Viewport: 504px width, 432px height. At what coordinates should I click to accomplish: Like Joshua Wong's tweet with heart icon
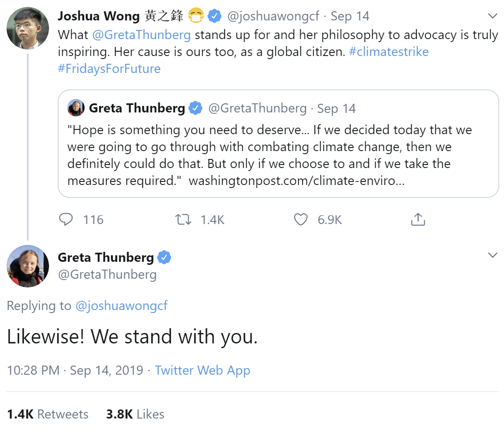(301, 219)
